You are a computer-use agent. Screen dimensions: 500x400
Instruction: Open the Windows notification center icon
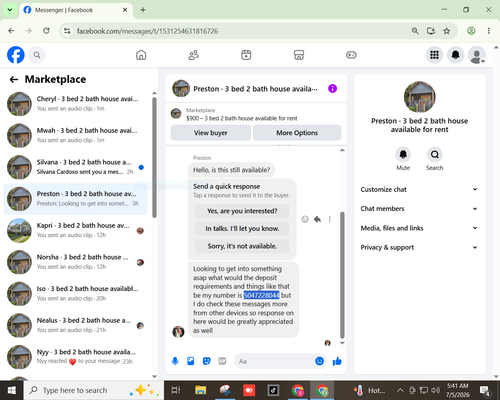tap(485, 390)
